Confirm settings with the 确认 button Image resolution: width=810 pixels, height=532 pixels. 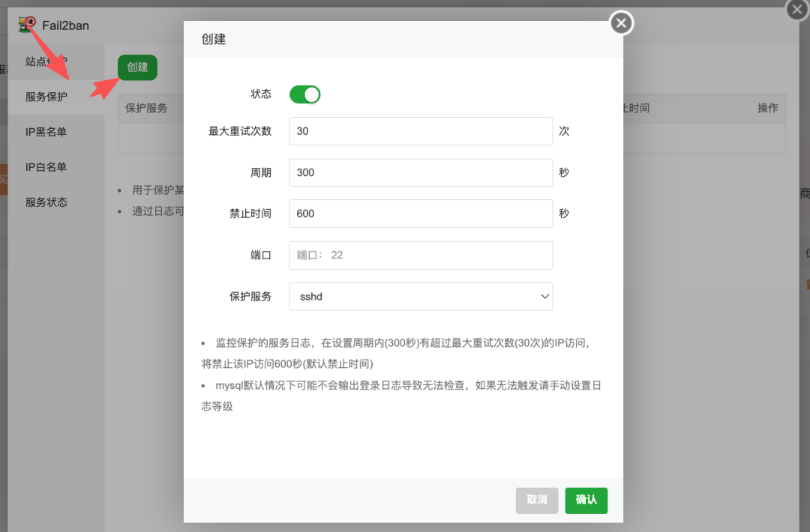[x=586, y=500]
